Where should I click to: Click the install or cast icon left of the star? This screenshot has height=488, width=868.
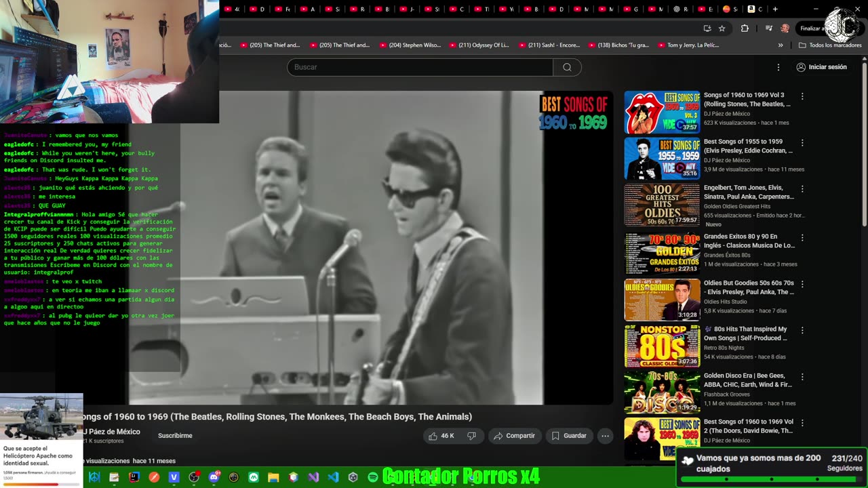coord(707,28)
